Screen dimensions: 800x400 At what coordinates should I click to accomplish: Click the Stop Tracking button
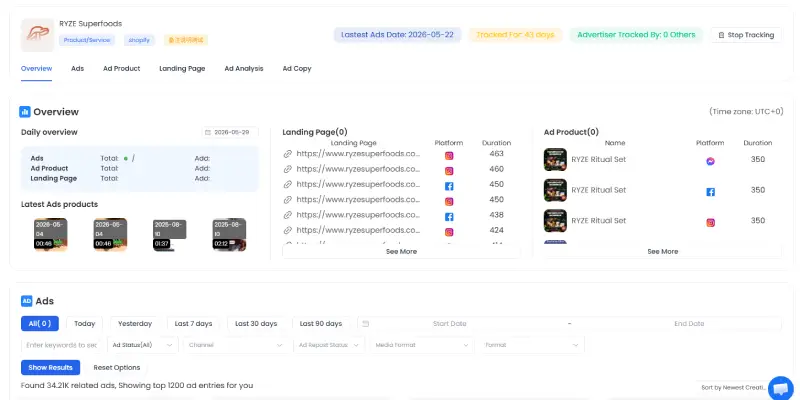tap(746, 35)
